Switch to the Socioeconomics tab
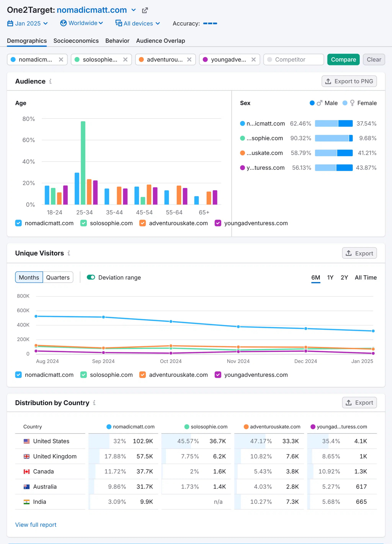The width and height of the screenshot is (392, 544). (76, 41)
